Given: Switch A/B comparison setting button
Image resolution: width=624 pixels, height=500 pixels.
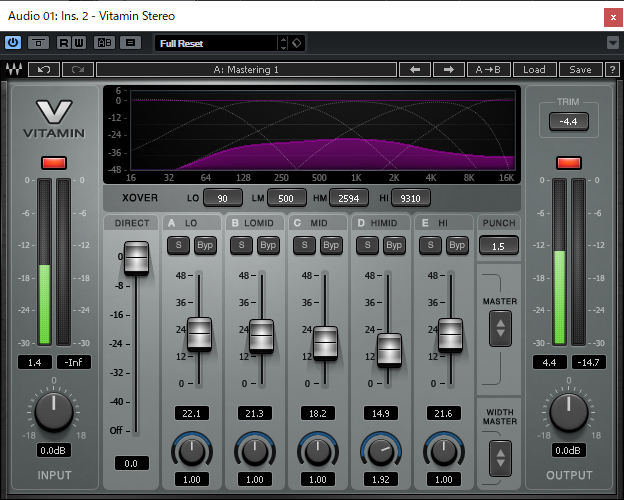Looking at the screenshot, I should [x=104, y=43].
